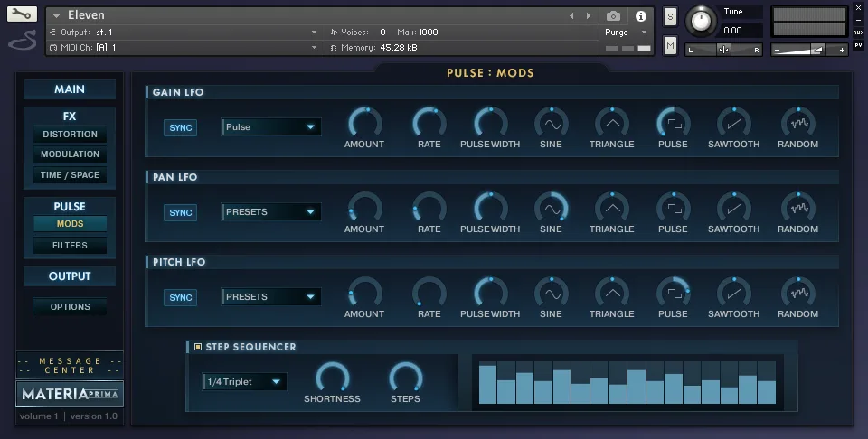
Task: Open the Pan LFO PRESETS dropdown
Action: click(271, 212)
